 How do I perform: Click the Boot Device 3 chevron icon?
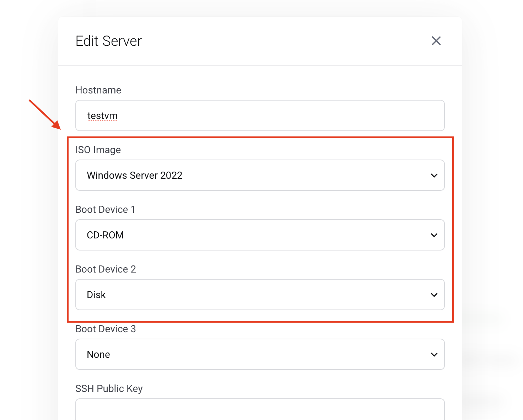[x=434, y=354]
